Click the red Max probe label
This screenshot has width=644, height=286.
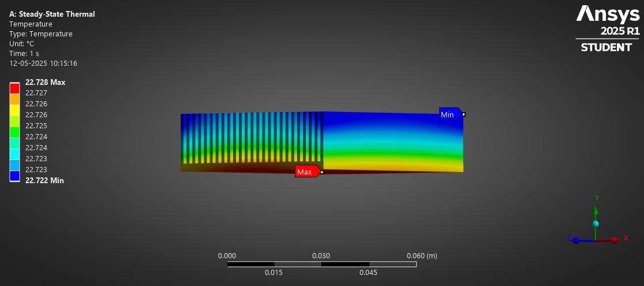[x=306, y=172]
